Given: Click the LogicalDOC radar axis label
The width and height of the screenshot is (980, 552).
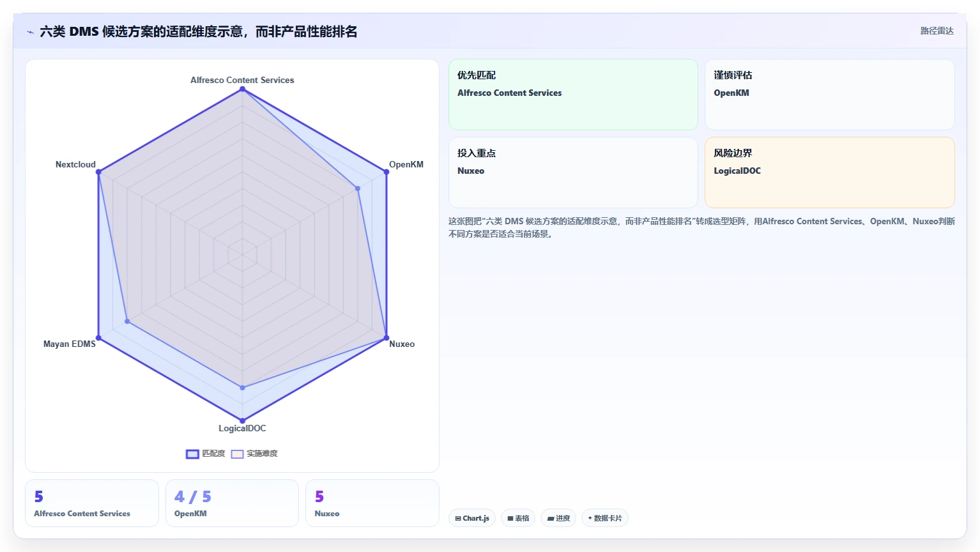Looking at the screenshot, I should 242,428.
